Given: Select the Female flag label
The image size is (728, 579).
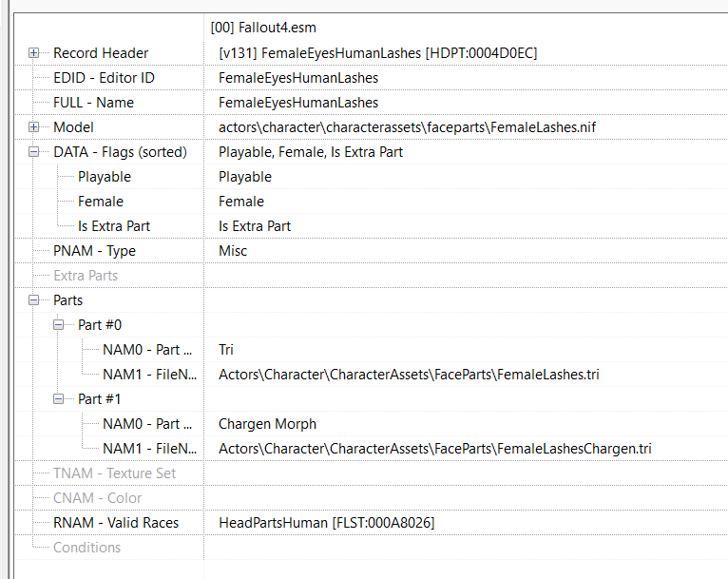Looking at the screenshot, I should click(x=101, y=202).
